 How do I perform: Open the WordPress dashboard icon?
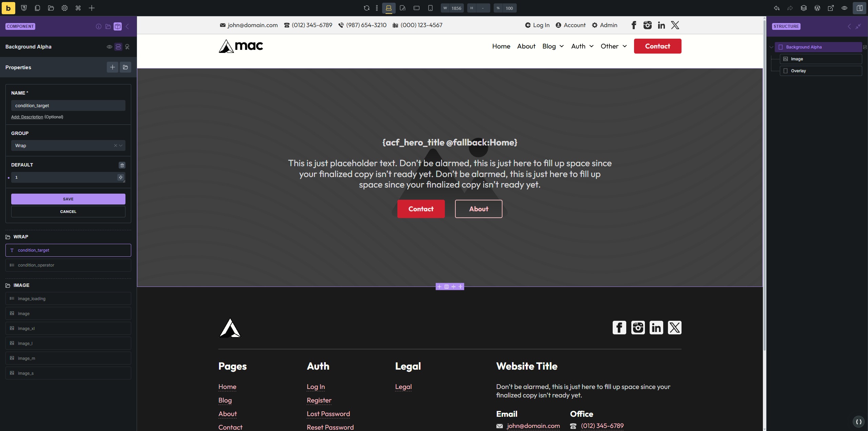click(817, 8)
